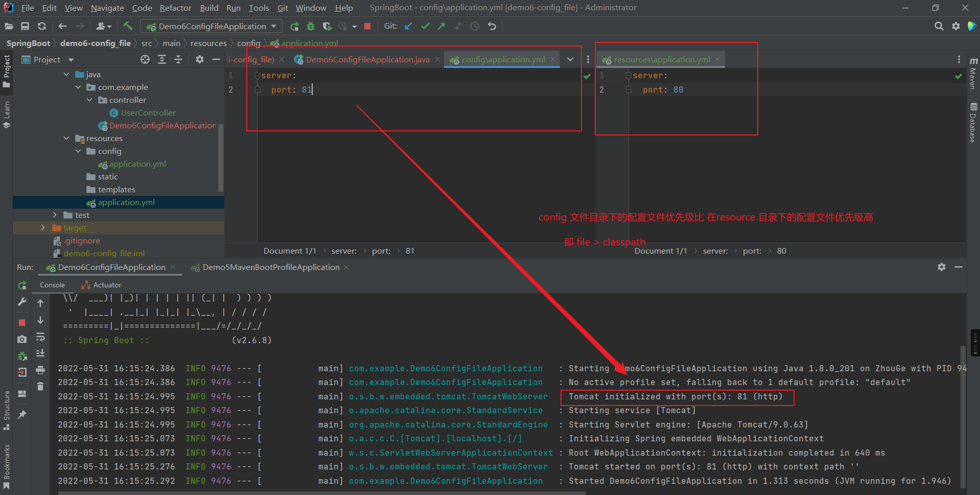Show hidden editor tabs dropdown chevron
980x495 pixels.
point(570,60)
